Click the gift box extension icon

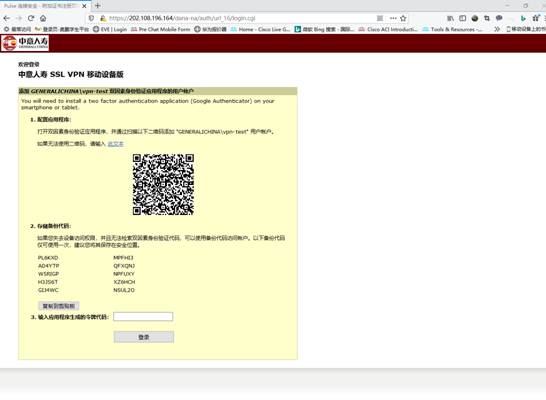[536, 18]
